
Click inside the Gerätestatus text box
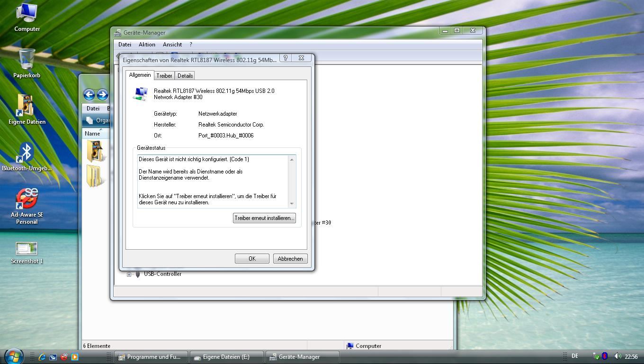(x=213, y=181)
